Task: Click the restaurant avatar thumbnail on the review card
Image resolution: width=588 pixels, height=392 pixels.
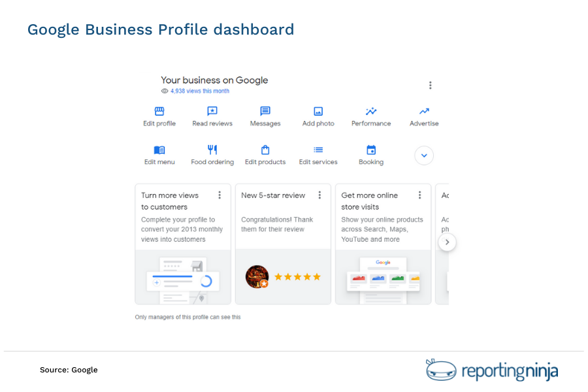Action: tap(257, 276)
